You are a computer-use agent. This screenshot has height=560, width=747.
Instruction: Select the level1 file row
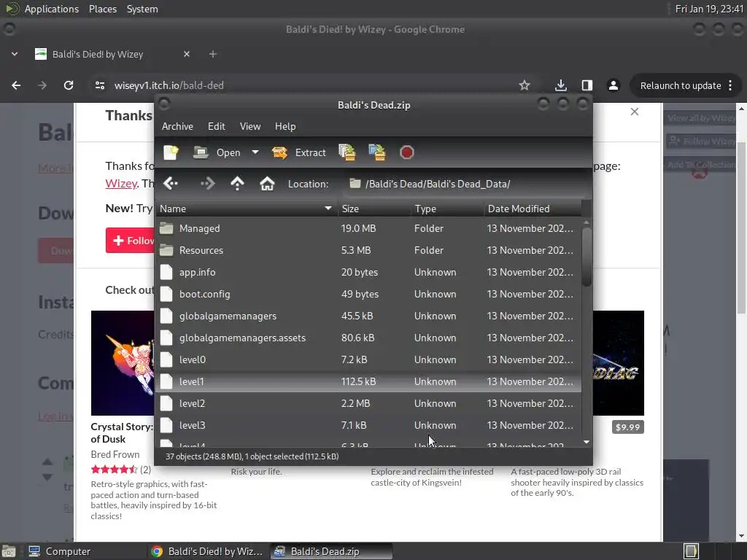click(368, 382)
